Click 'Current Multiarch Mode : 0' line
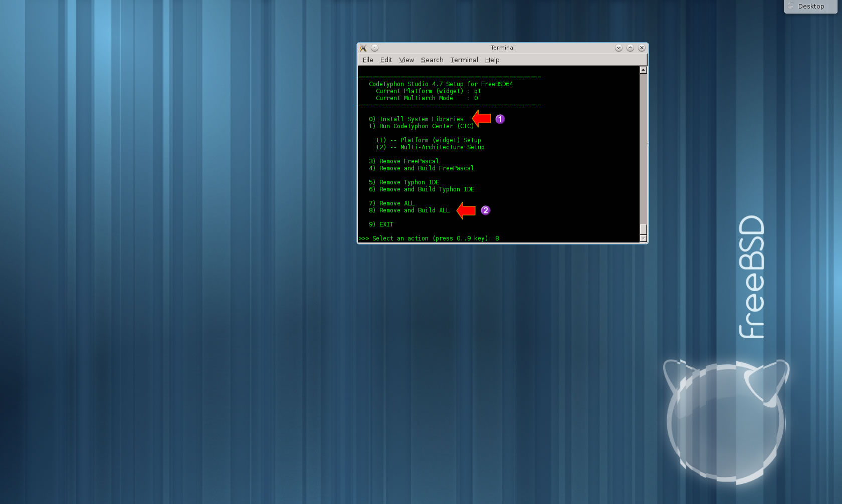The image size is (842, 504). click(x=427, y=98)
